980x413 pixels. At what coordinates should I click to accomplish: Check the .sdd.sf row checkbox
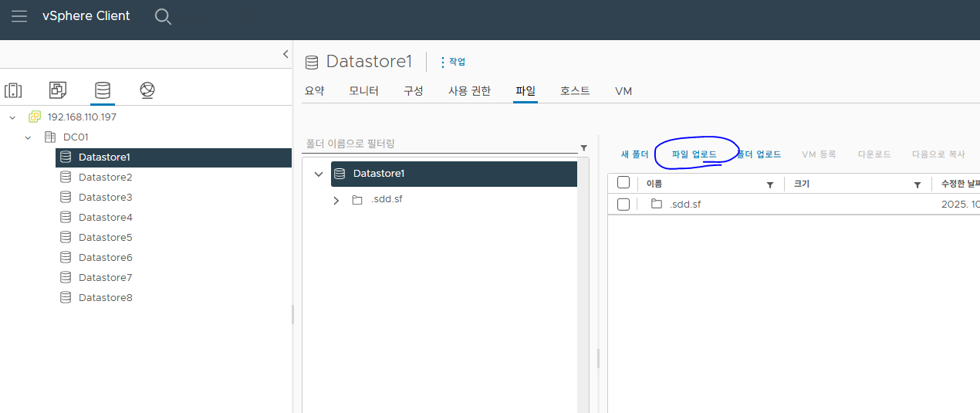[623, 204]
